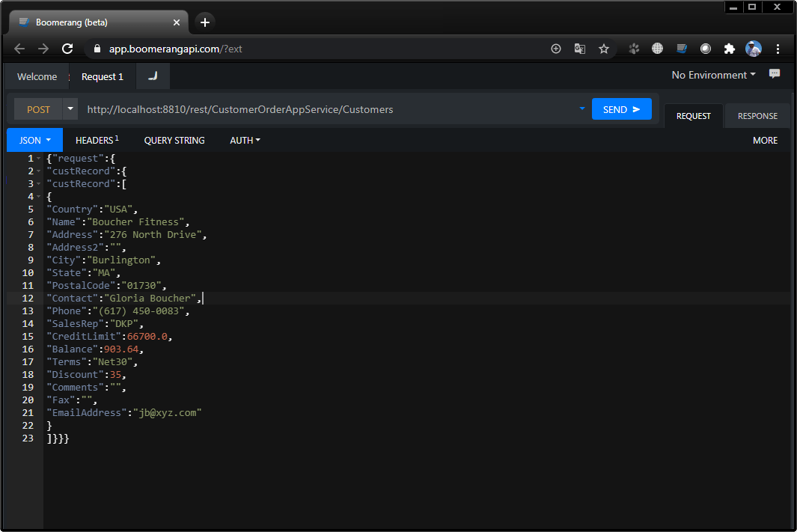Expand the HTTP method dropdown arrow

pos(70,108)
